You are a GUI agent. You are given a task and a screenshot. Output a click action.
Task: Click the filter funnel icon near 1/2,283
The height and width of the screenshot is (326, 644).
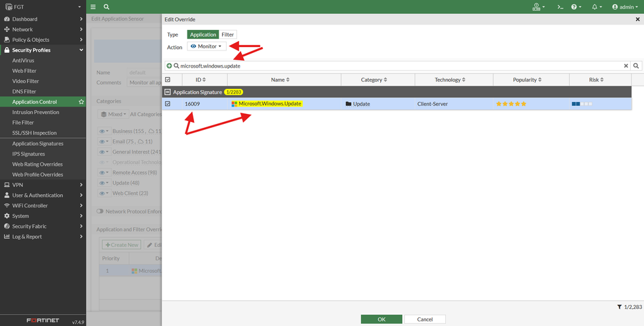[619, 307]
